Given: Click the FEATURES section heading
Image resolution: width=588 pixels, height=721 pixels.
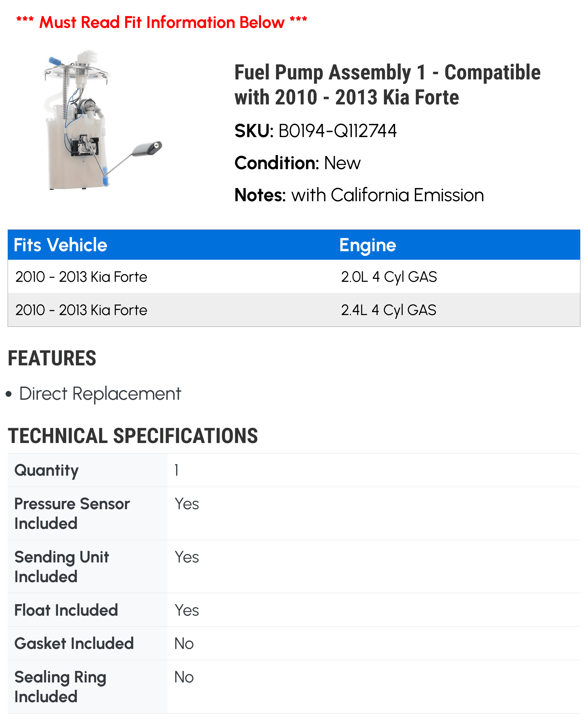Looking at the screenshot, I should (x=52, y=358).
